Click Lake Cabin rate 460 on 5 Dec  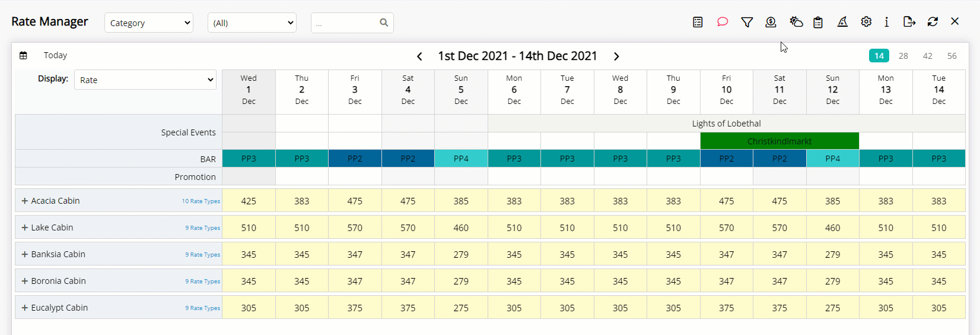coord(461,227)
